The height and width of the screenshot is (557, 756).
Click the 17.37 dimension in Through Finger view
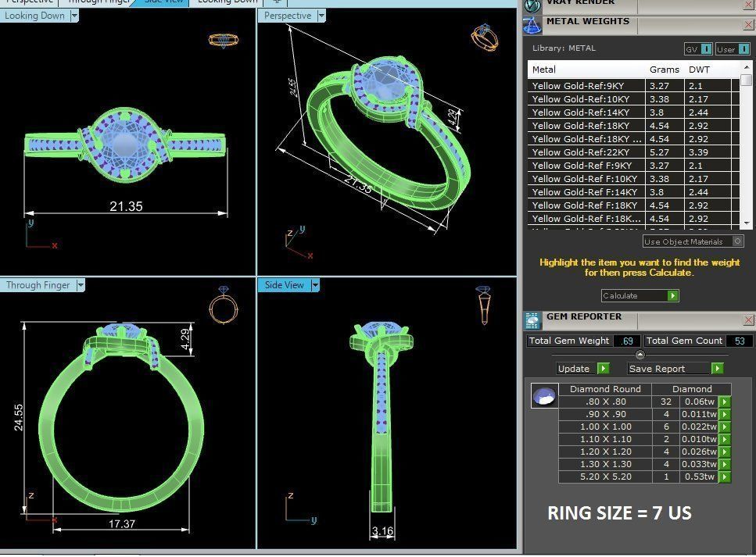pos(121,523)
